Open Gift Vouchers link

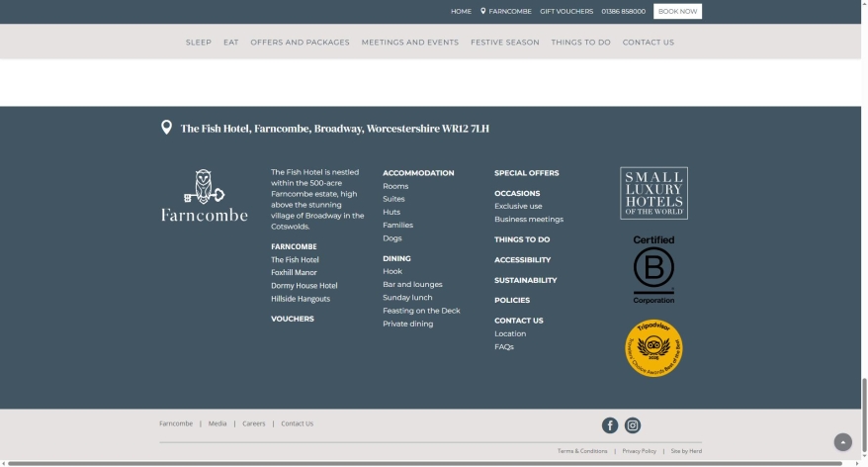(x=566, y=11)
